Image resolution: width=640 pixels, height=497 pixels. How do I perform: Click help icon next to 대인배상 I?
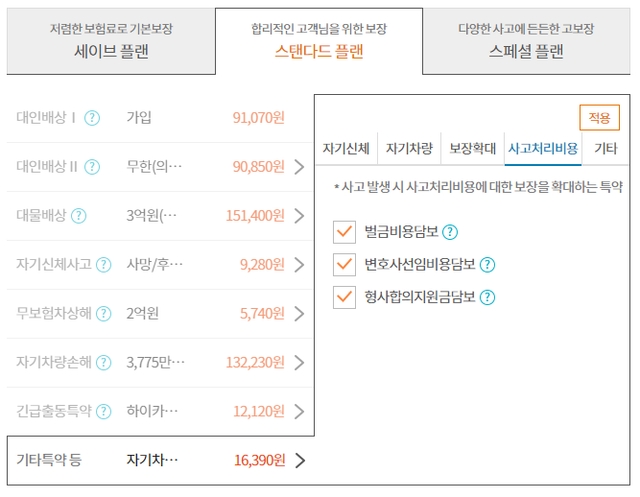[92, 118]
